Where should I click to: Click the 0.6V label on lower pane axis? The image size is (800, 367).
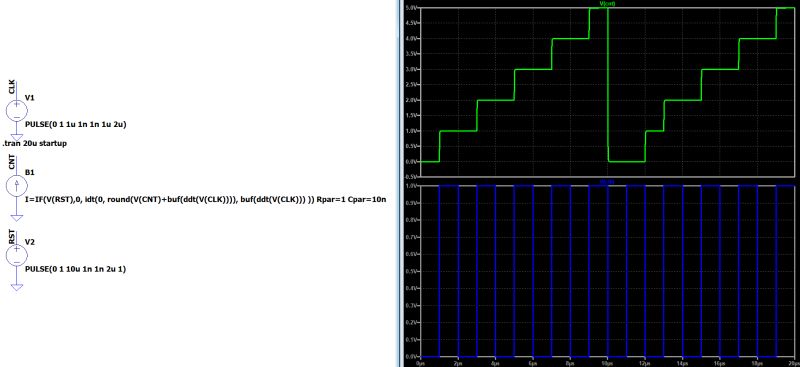[x=411, y=254]
